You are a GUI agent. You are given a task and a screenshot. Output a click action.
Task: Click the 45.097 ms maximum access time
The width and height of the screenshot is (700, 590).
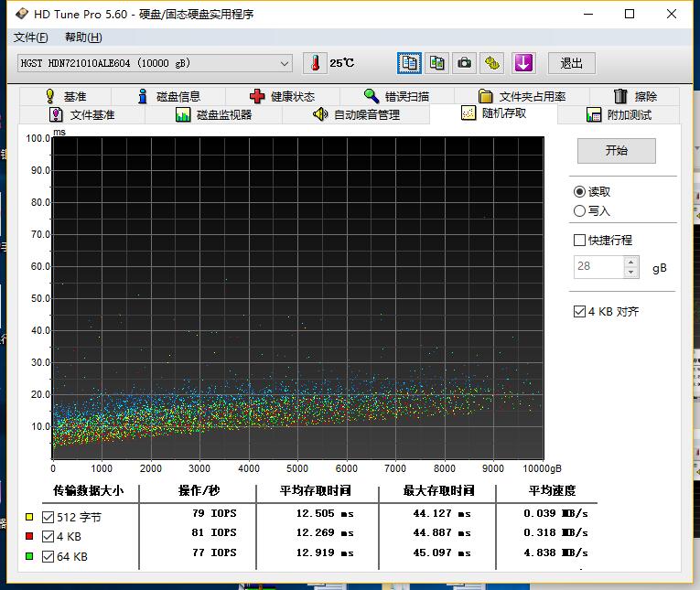click(442, 552)
